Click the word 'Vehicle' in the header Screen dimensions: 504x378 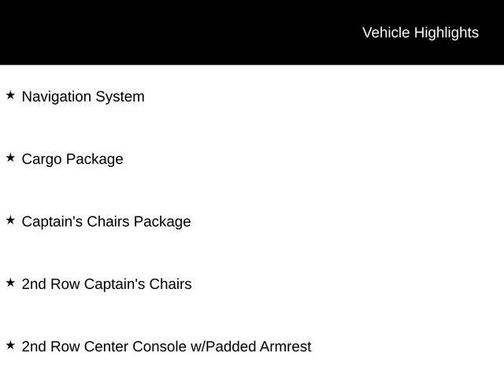[386, 33]
